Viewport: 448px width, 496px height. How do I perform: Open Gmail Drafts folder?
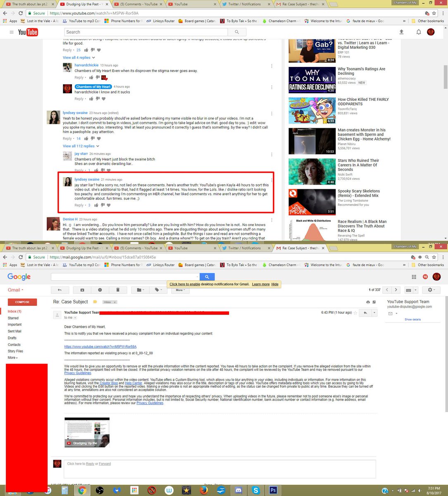(12, 338)
